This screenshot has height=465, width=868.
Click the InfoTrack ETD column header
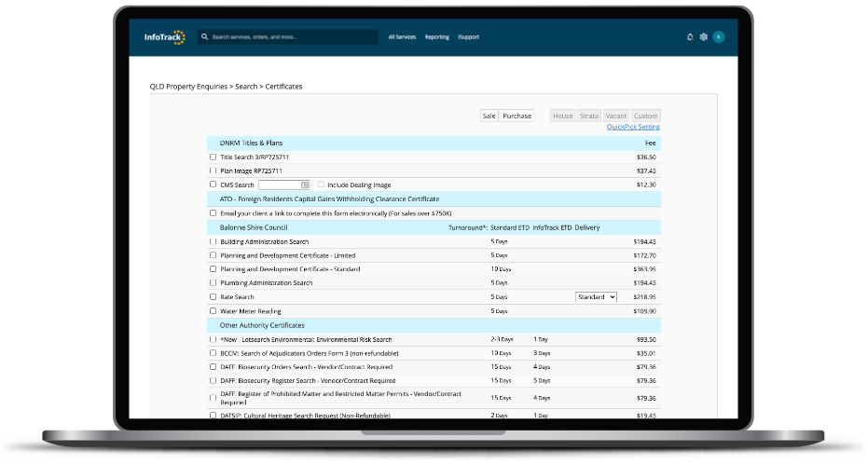click(x=552, y=227)
